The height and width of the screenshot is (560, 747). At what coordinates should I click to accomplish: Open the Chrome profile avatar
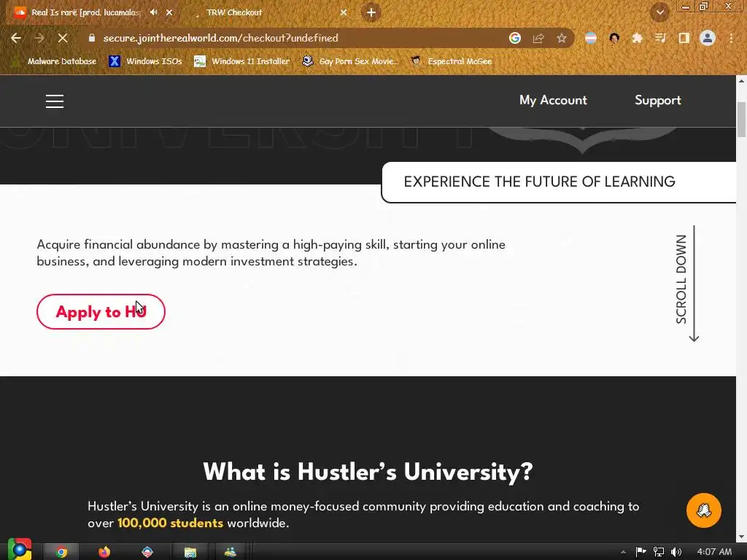tap(708, 38)
